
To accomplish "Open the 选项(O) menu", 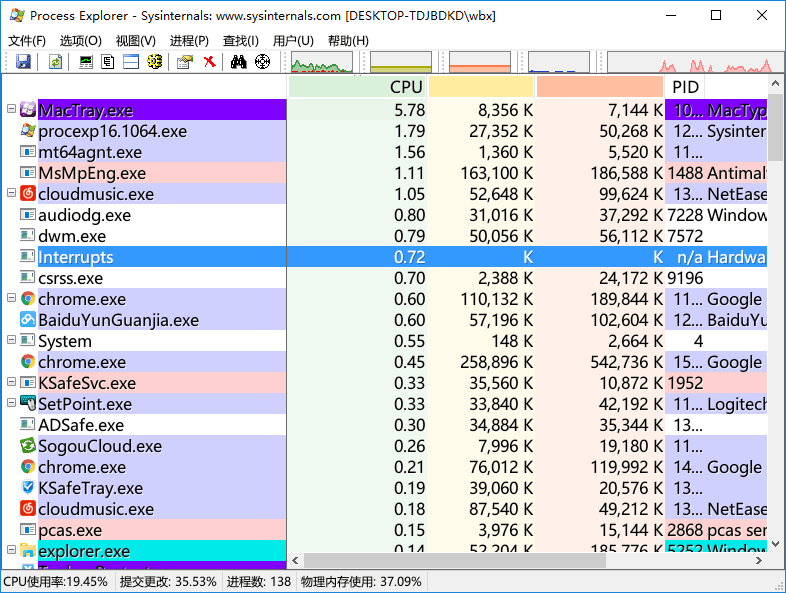I will pos(81,41).
